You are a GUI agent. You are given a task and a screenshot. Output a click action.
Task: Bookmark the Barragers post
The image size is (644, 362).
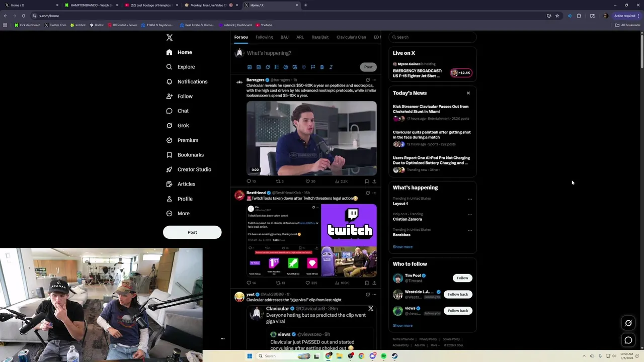click(x=367, y=182)
